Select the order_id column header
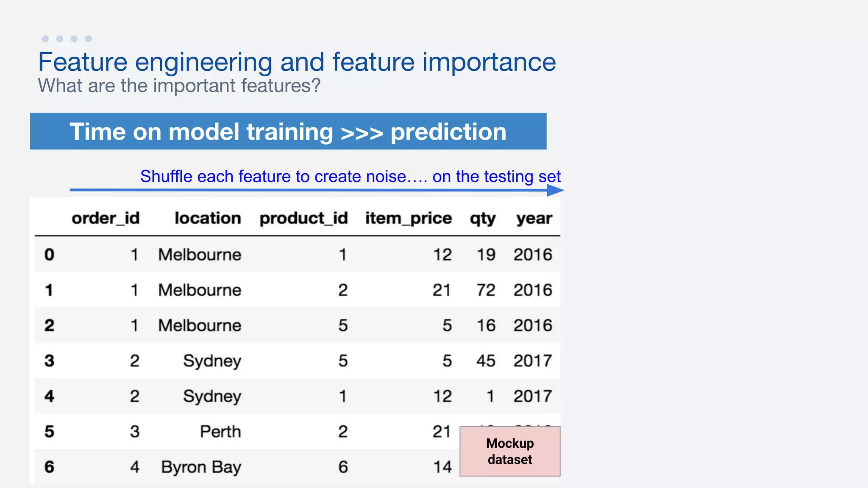This screenshot has height=488, width=868. [x=106, y=218]
